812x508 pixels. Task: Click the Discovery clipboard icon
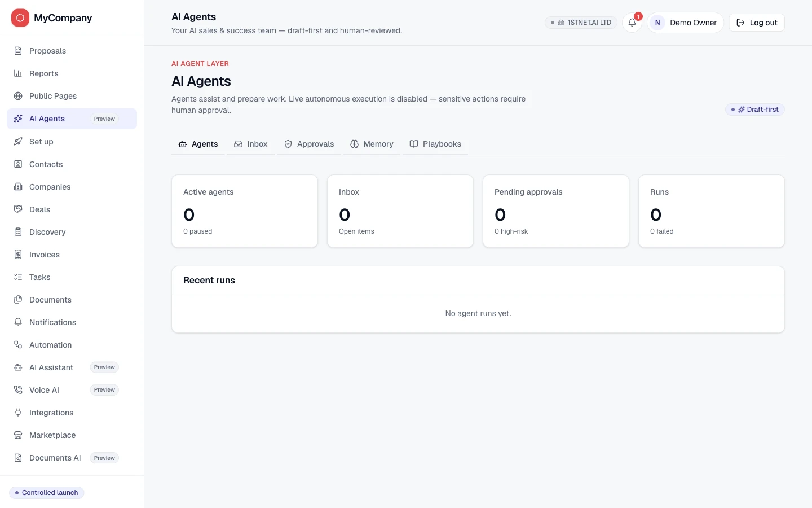(18, 232)
